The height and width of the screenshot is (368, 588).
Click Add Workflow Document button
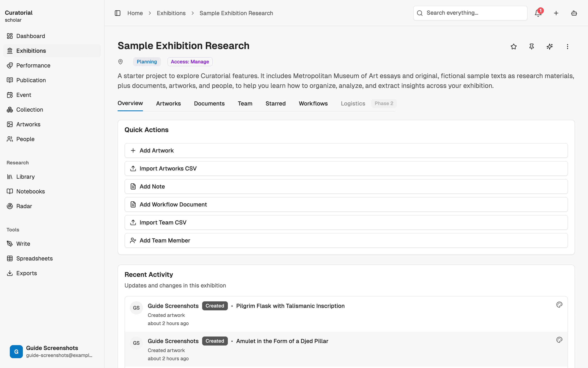click(x=346, y=204)
